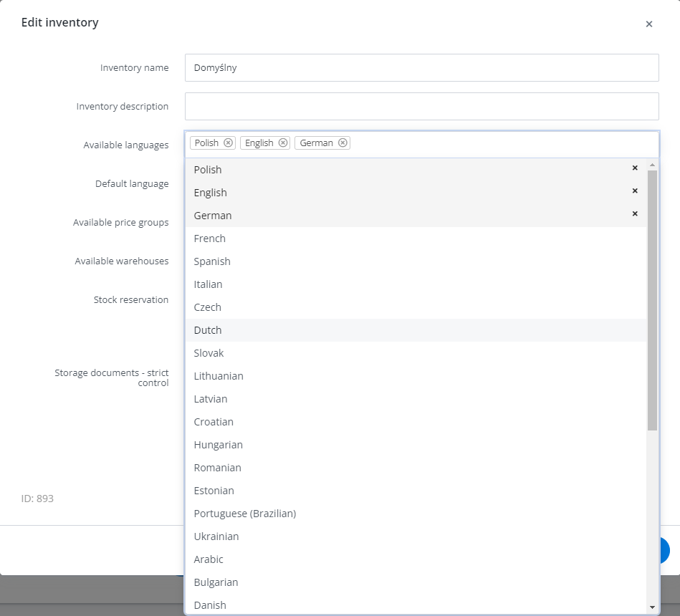Click Storage documents - strict control label
This screenshot has width=680, height=616.
(x=112, y=377)
